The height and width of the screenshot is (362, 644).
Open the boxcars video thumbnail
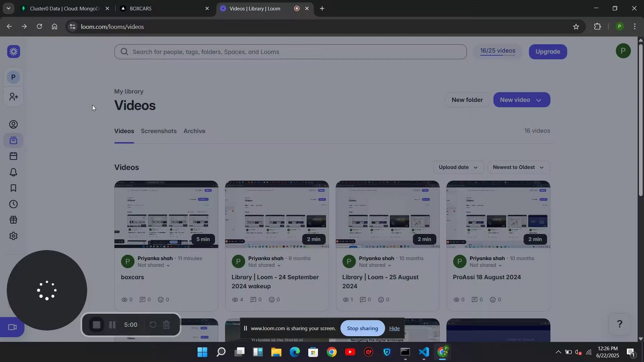point(166,215)
